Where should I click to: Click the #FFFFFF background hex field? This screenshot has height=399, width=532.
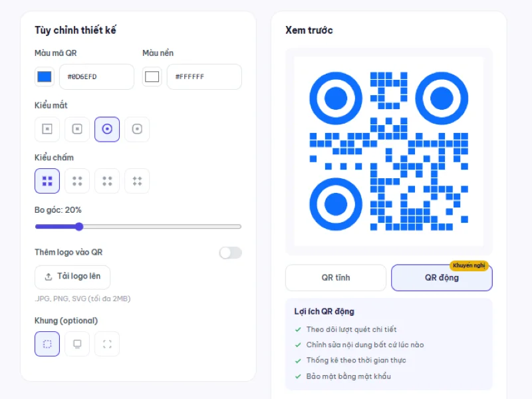click(x=204, y=76)
